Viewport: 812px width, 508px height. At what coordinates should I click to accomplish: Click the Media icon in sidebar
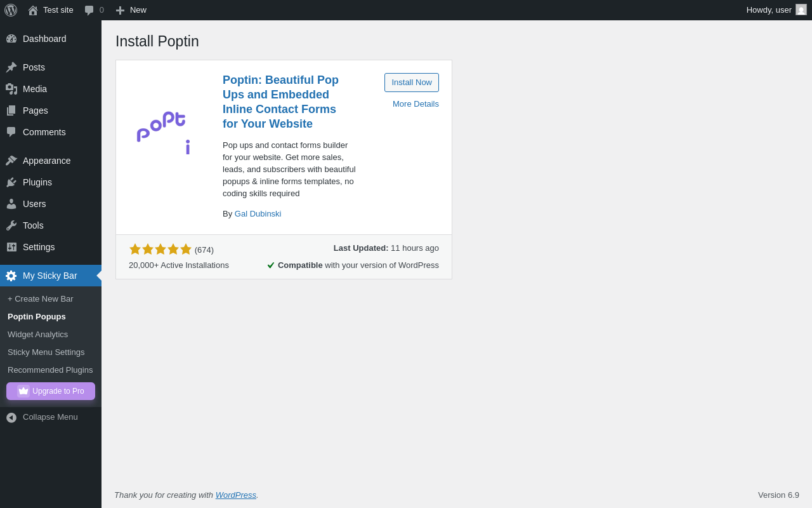[x=11, y=89]
